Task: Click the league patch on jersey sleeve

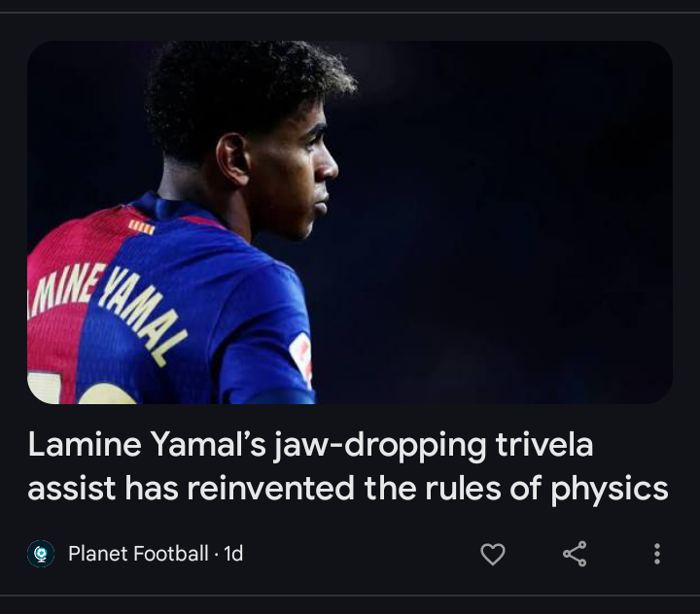Action: click(x=300, y=357)
